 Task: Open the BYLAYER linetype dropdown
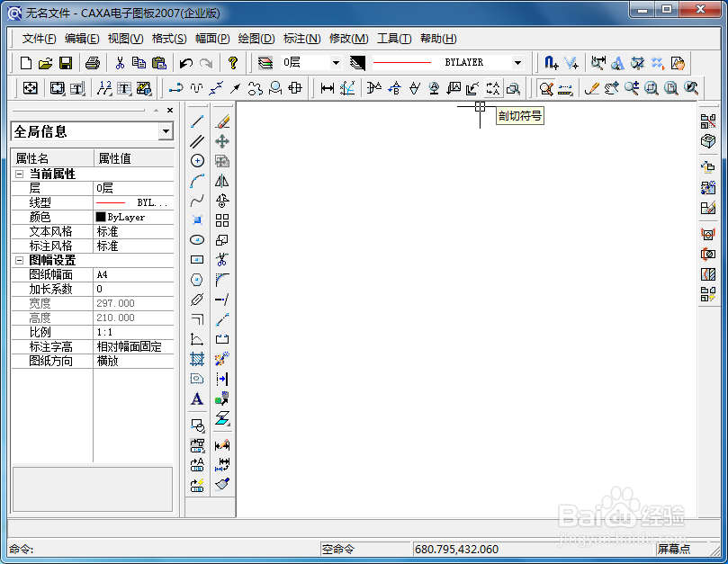coord(517,62)
